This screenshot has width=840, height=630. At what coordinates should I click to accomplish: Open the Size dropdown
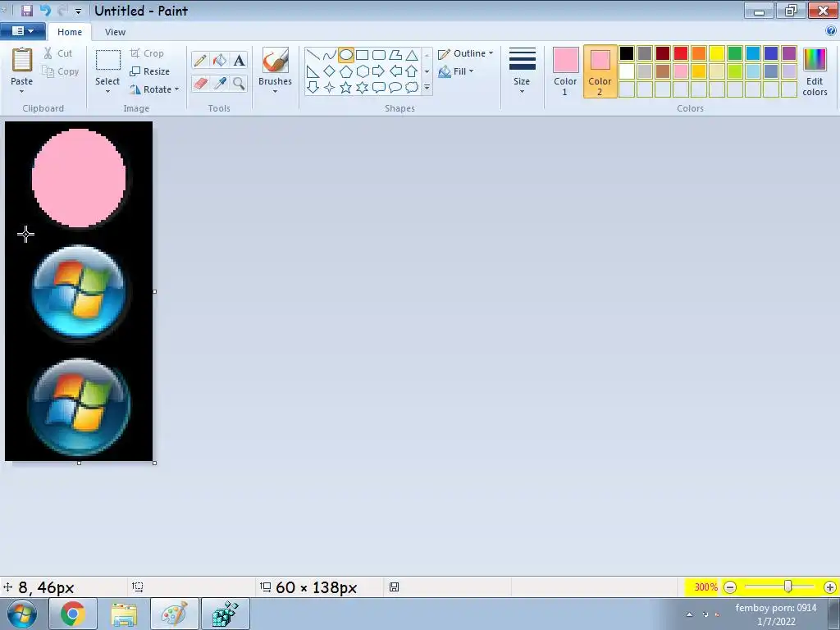click(522, 72)
